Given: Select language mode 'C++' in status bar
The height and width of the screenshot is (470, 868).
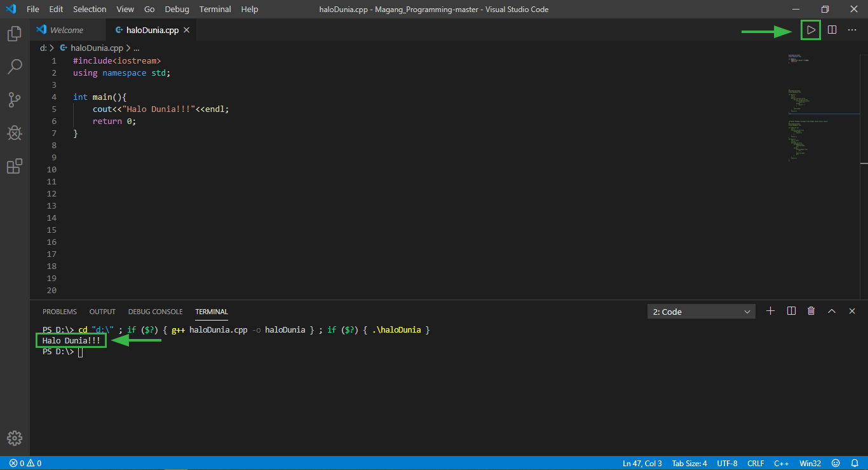Looking at the screenshot, I should [x=781, y=463].
